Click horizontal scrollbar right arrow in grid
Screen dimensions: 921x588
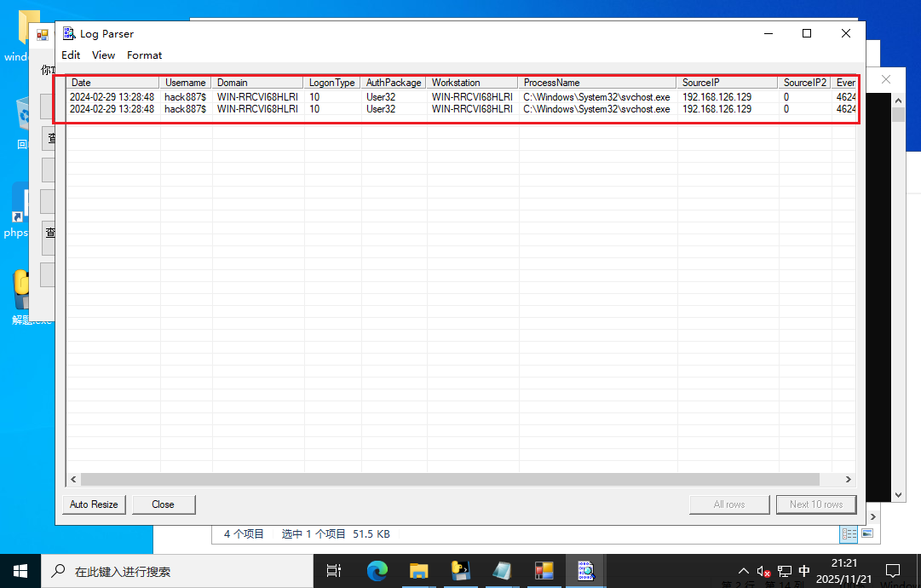pos(849,479)
